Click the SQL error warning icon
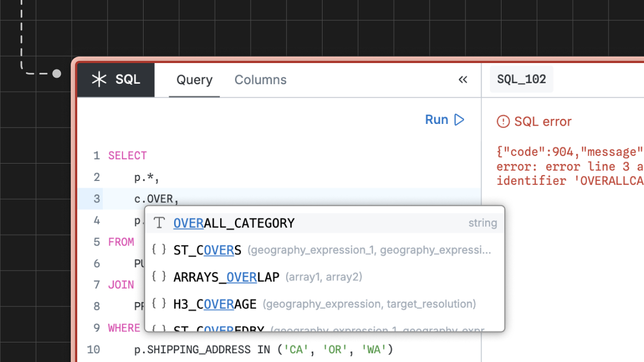644x362 pixels. [x=502, y=122]
